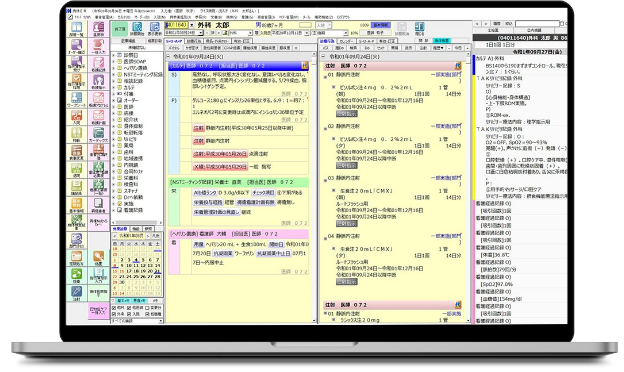Go to previous month in calendar
This screenshot has width=624, height=372.
click(x=115, y=236)
